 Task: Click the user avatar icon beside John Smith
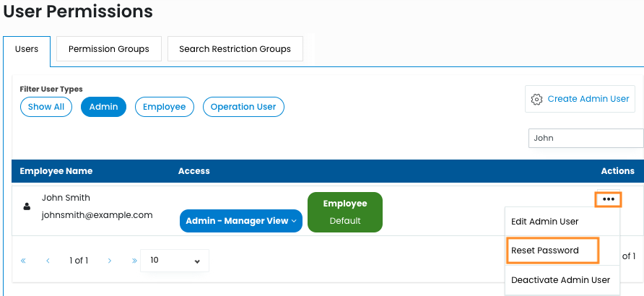[x=27, y=206]
